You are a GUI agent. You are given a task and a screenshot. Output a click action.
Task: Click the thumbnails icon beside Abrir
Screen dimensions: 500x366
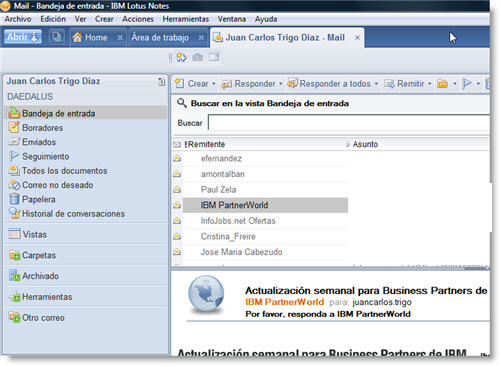click(57, 37)
